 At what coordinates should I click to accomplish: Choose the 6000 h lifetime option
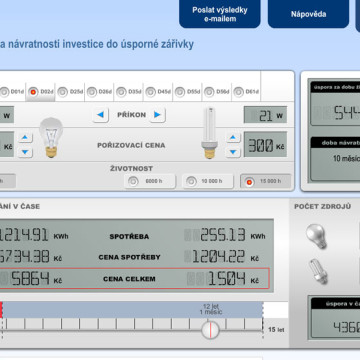150,181
